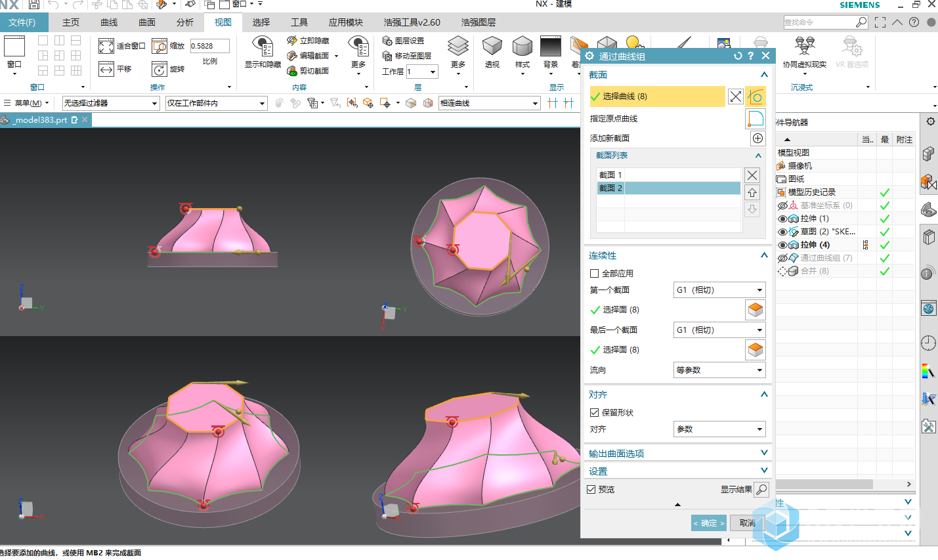
Task: Switch to the 曲线 ribbon tab
Action: coord(109,22)
